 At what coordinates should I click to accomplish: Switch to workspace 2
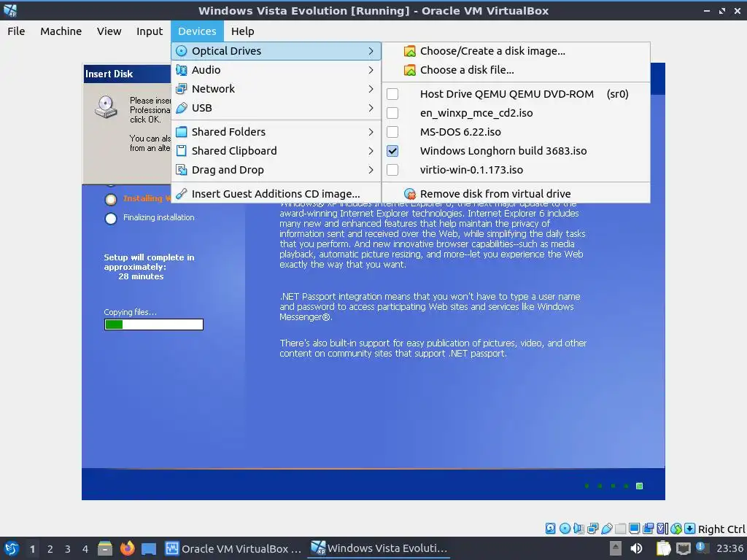point(50,549)
